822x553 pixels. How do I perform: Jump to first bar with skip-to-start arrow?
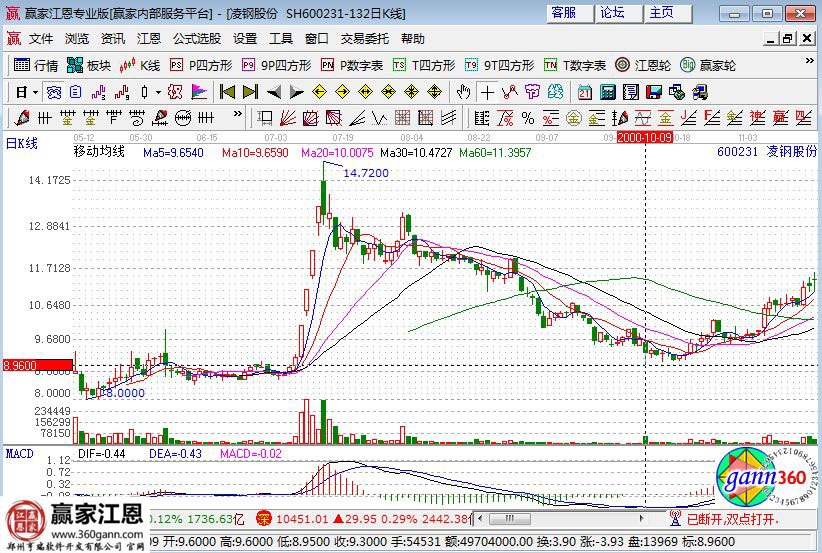coord(227,92)
